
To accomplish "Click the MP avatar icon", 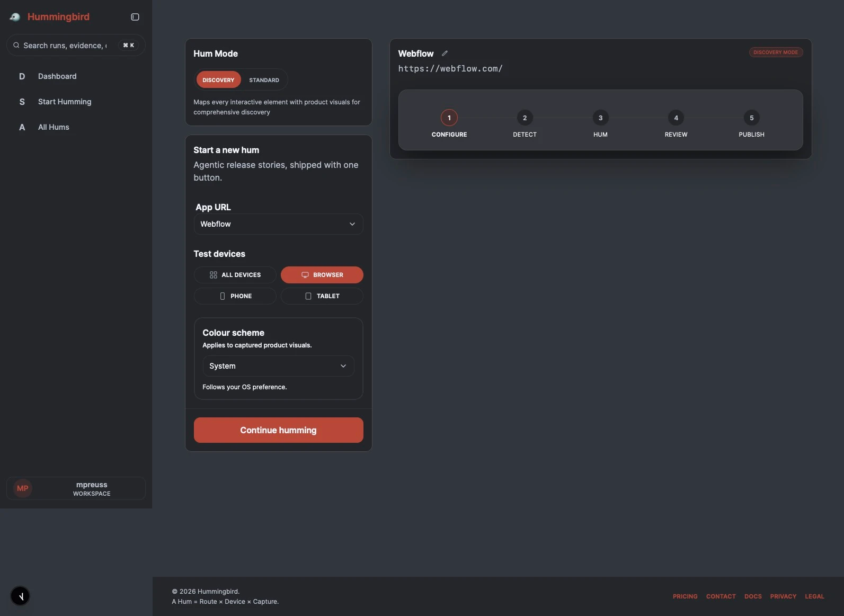I will pos(23,488).
